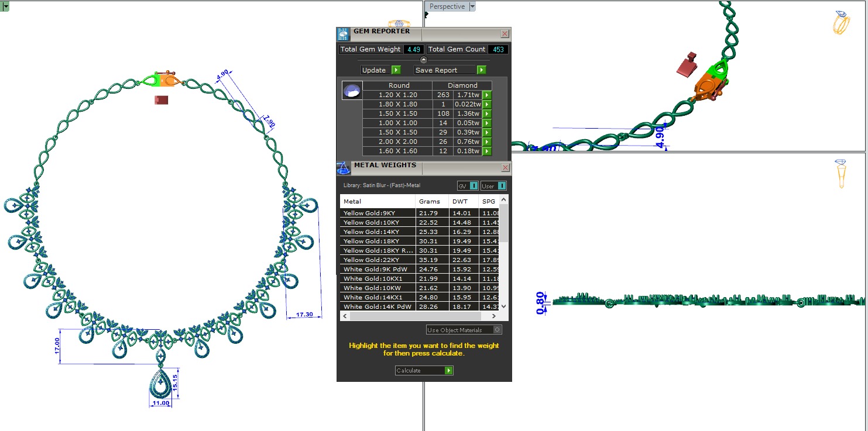Image resolution: width=868 pixels, height=431 pixels.
Task: Collapse the Gem Reporter section using round arrow
Action: click(x=424, y=60)
